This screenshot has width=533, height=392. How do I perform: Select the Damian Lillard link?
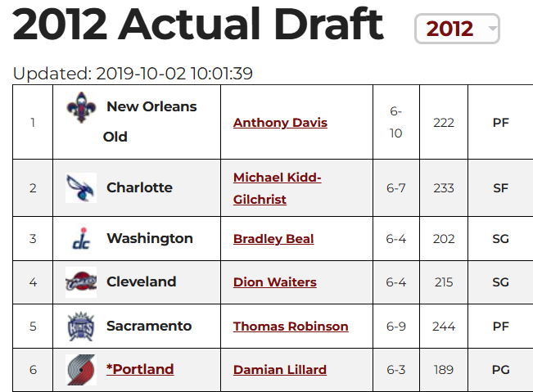(280, 370)
